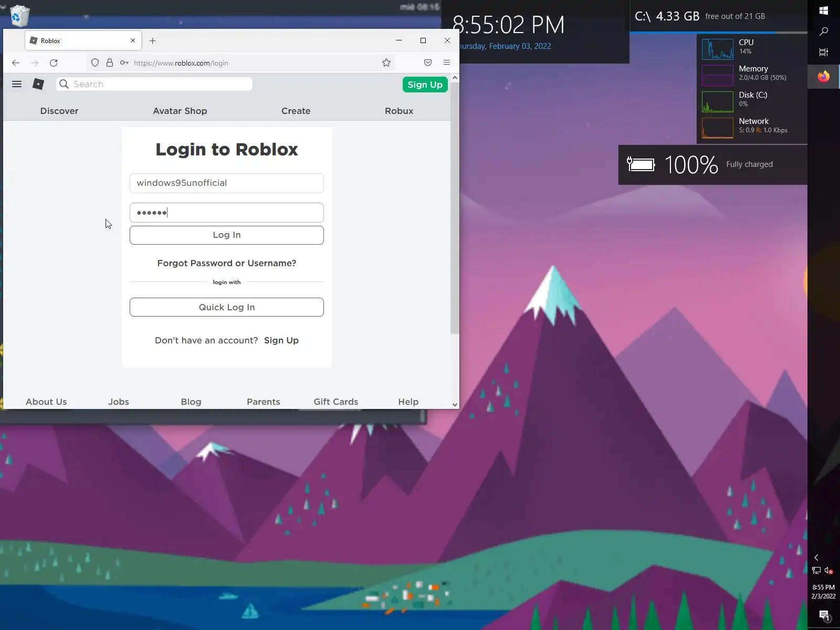Open the Gift Cards footer link

[336, 402]
